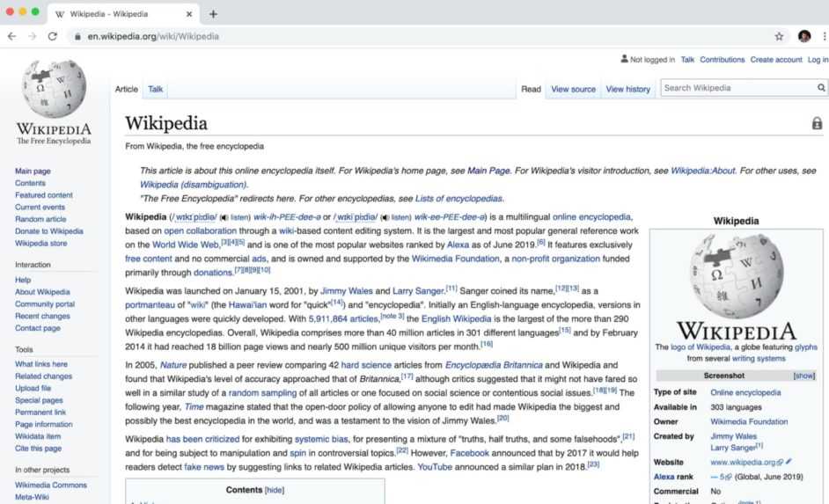
Task: Follow the Lists of encyclopedias link
Action: click(x=459, y=199)
